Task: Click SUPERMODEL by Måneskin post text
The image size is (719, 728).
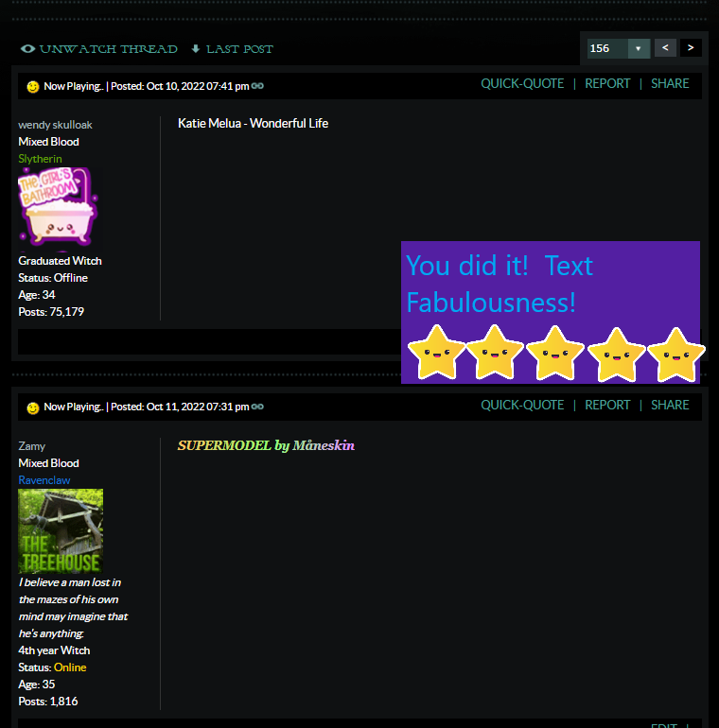Action: [x=266, y=445]
